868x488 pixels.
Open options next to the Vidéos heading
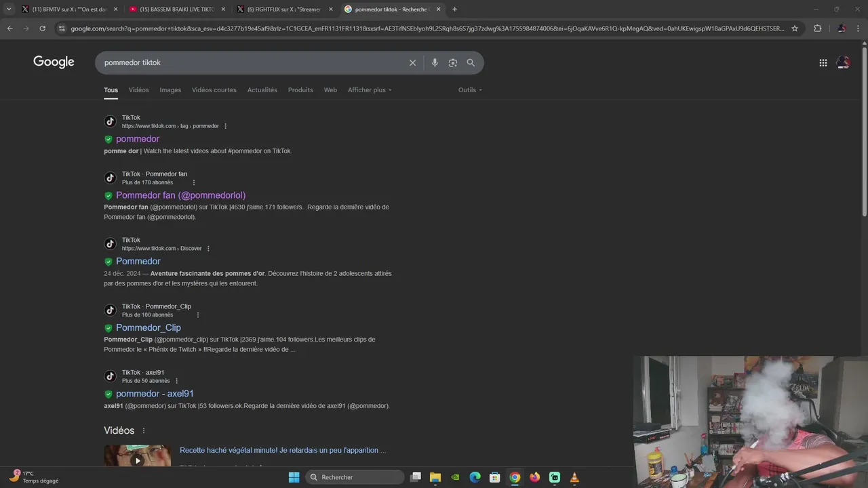[144, 431]
